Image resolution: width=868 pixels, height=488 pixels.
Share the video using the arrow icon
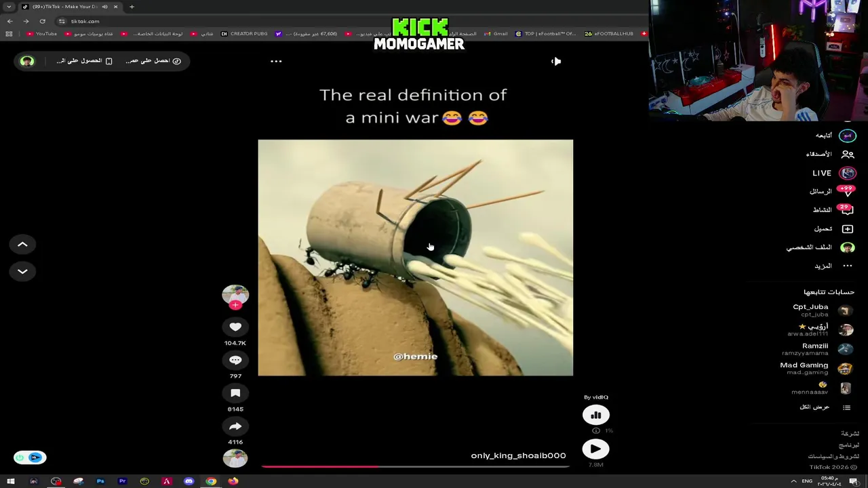[235, 426]
